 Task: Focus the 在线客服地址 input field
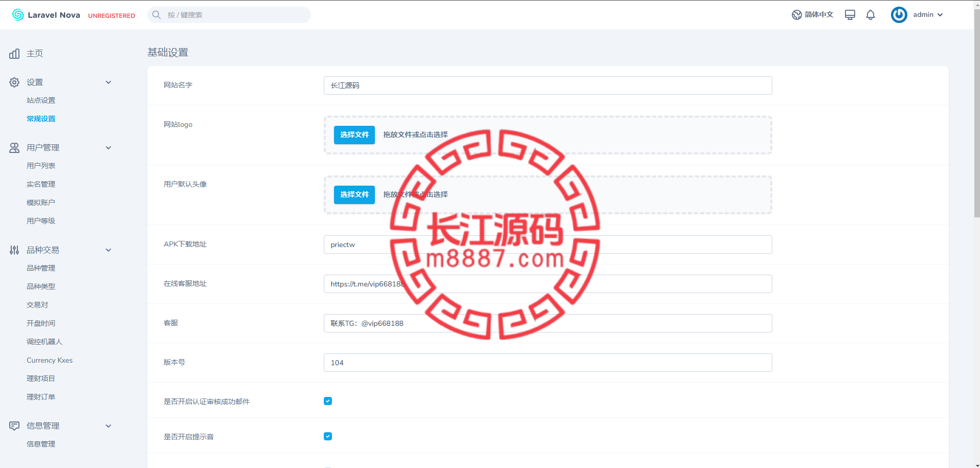click(x=548, y=284)
